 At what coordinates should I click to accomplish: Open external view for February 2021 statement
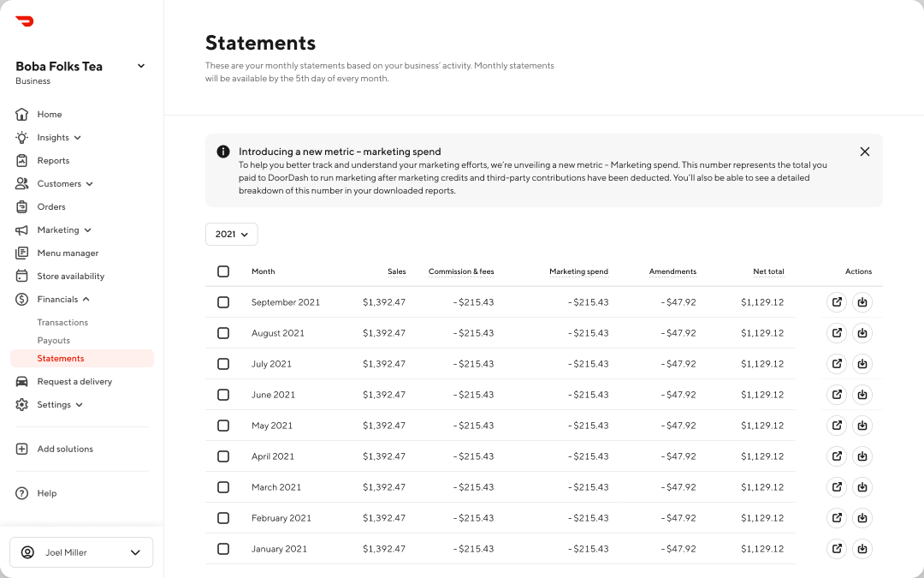click(x=837, y=518)
